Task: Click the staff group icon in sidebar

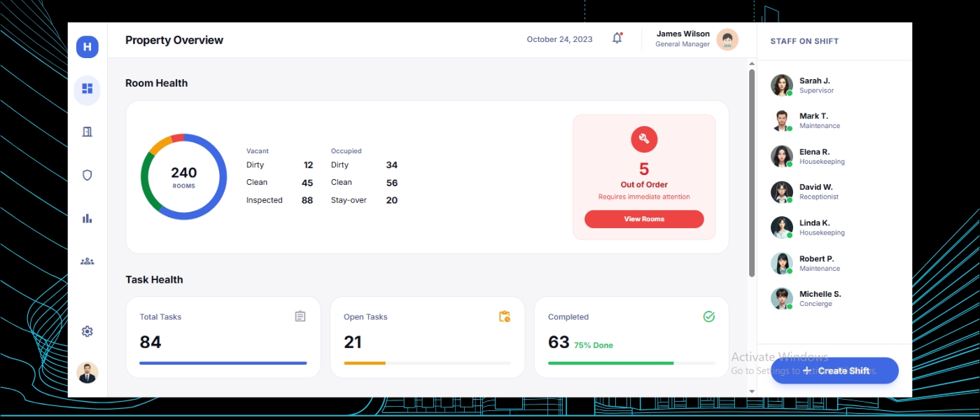Action: 87,261
